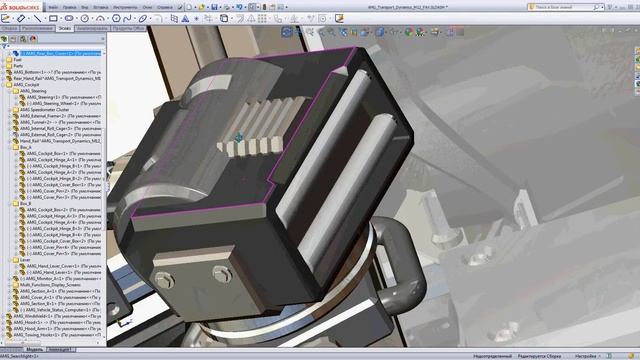Viewport: 640px width, 360px height.
Task: Open the DisplayManager tab
Action: coord(33,39)
